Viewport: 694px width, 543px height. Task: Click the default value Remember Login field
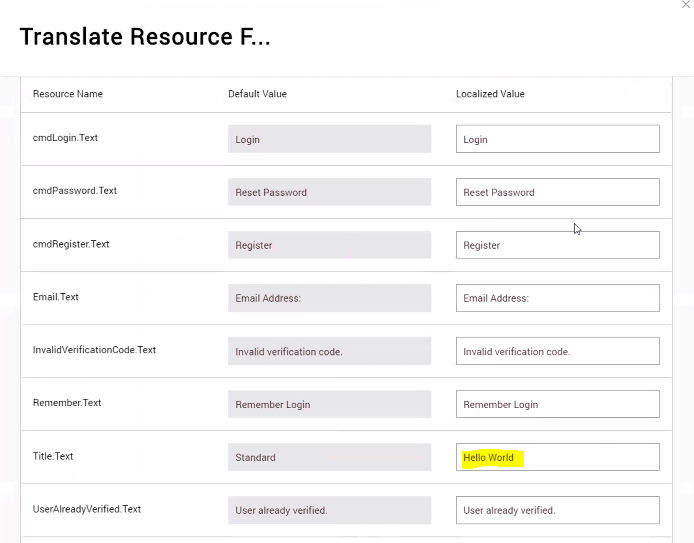pos(329,404)
